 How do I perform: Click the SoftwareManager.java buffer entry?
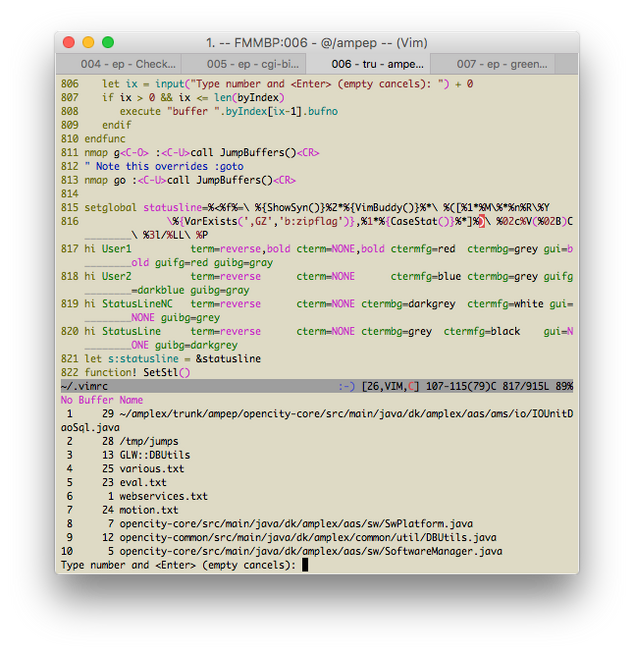click(x=311, y=551)
